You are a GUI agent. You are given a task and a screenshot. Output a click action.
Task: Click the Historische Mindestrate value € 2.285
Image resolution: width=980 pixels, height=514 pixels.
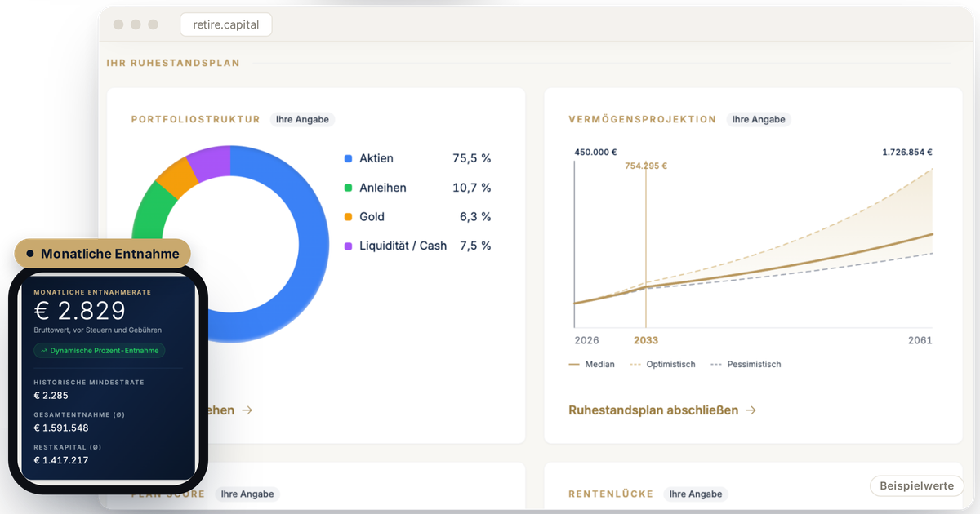50,396
